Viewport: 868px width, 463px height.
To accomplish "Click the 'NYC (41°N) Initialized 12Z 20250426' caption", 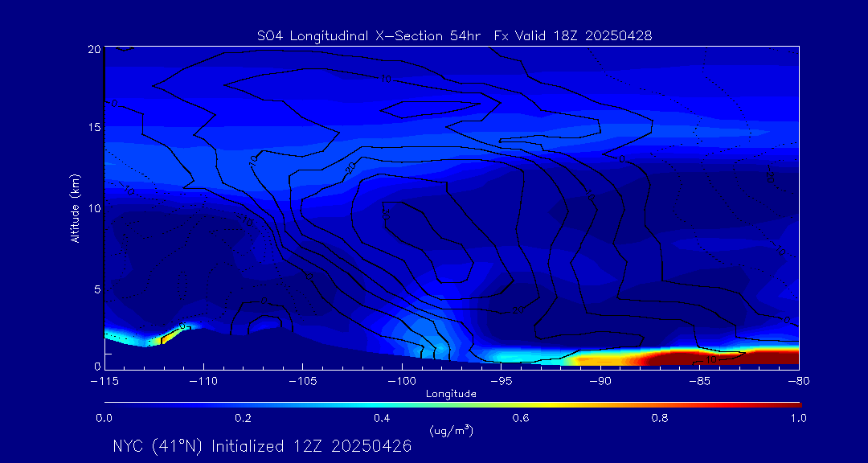I will 262,446.
